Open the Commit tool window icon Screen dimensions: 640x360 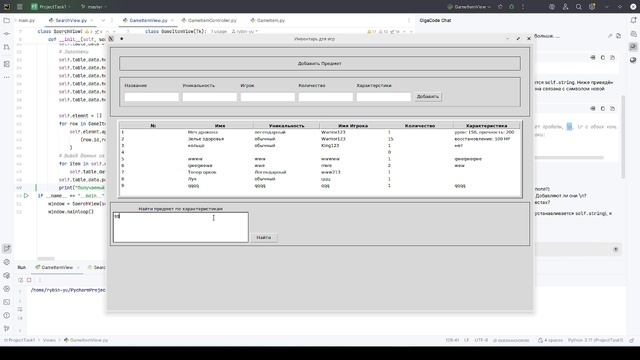(7, 33)
